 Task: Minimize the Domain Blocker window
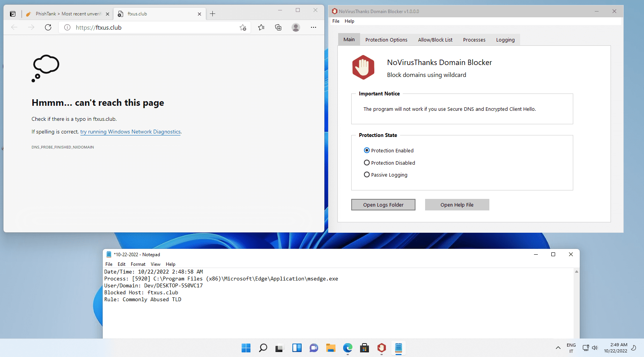(597, 11)
